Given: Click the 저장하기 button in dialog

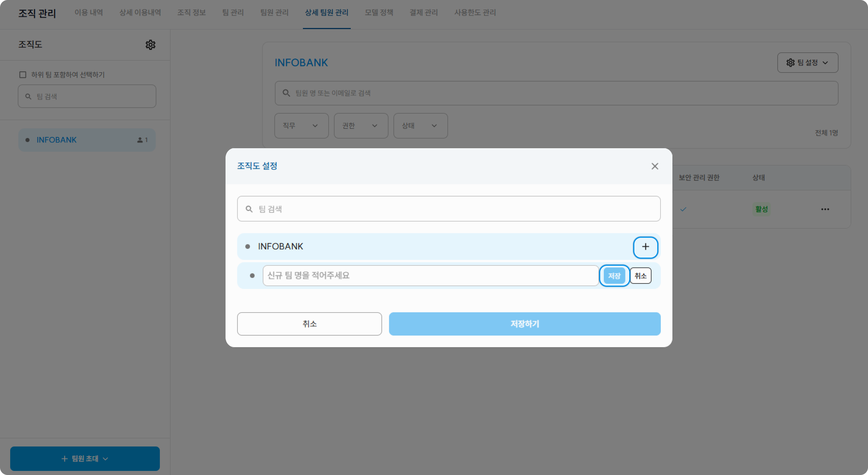Looking at the screenshot, I should point(524,324).
